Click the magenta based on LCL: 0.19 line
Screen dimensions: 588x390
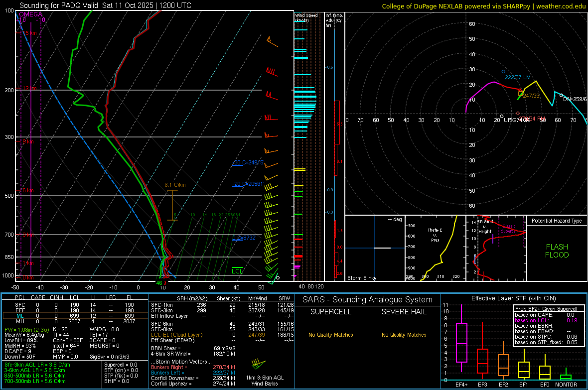pyautogui.click(x=546, y=320)
